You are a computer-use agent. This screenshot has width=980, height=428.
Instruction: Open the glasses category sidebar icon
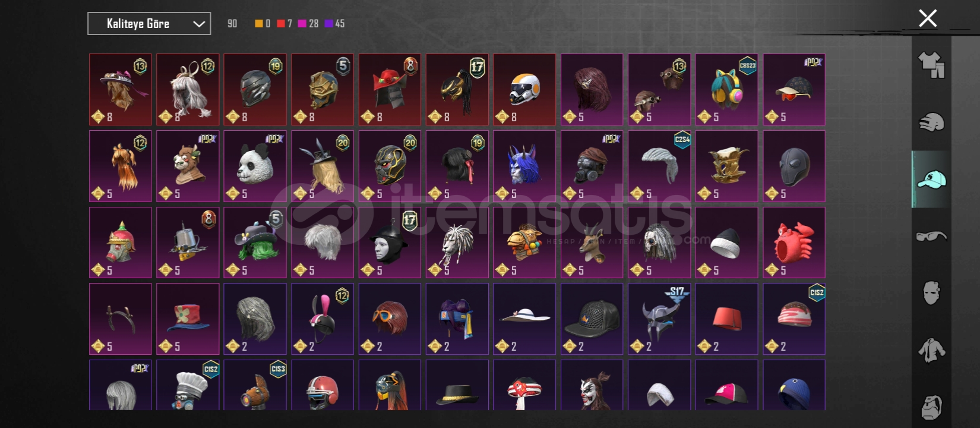931,236
